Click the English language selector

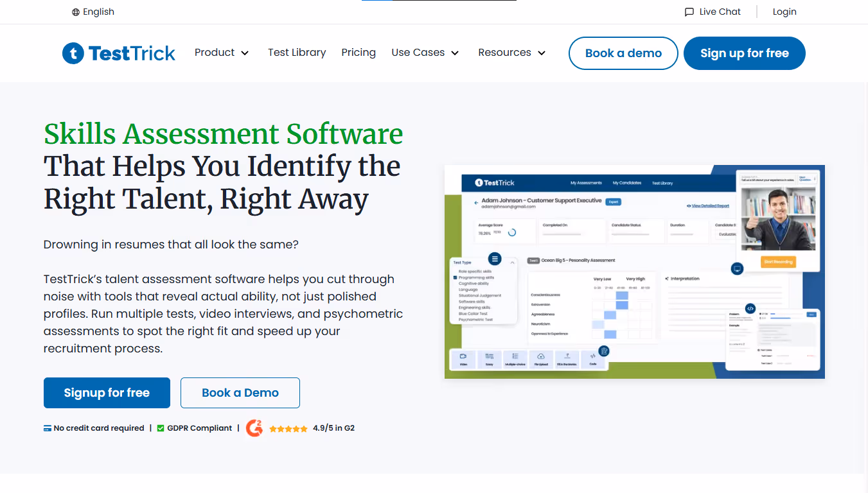pos(93,12)
